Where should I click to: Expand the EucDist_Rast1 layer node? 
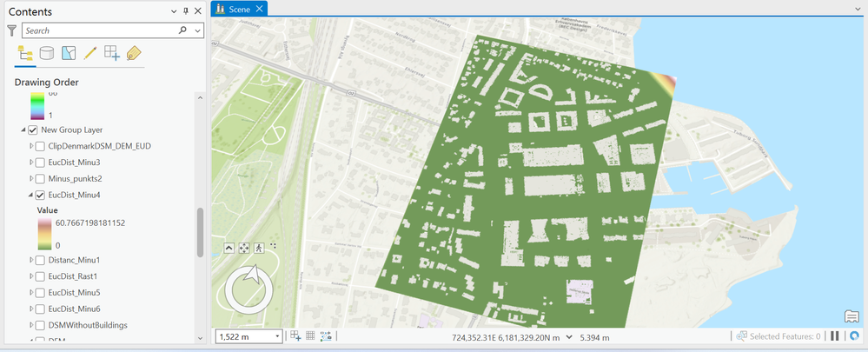click(x=30, y=276)
